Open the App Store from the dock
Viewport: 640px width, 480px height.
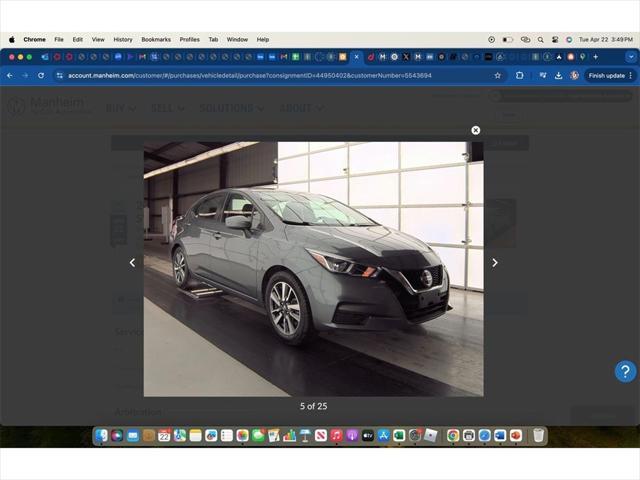[x=384, y=436]
